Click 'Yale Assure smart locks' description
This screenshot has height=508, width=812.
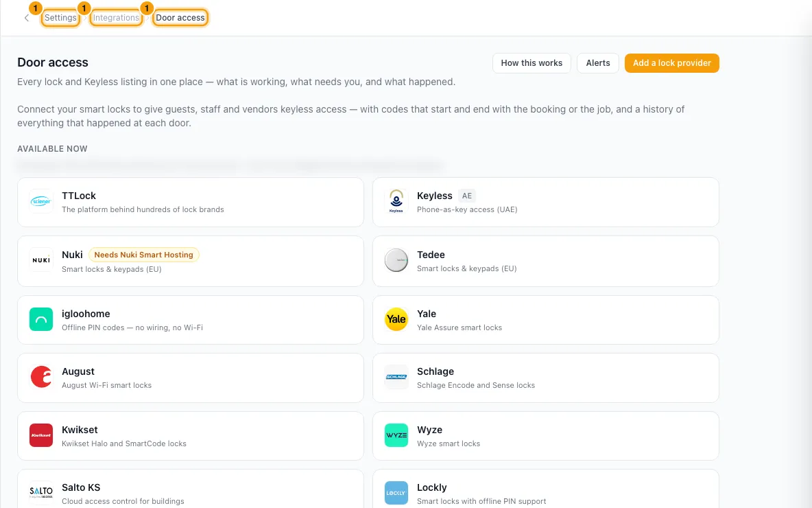(459, 327)
